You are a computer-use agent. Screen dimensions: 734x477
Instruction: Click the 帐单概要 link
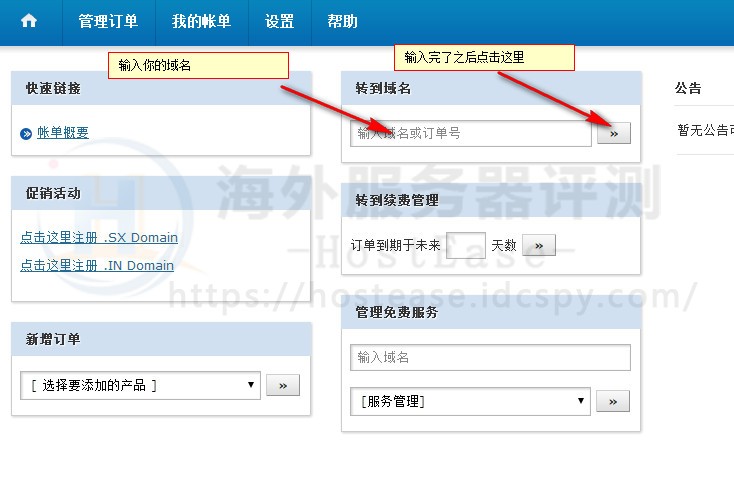click(x=63, y=132)
